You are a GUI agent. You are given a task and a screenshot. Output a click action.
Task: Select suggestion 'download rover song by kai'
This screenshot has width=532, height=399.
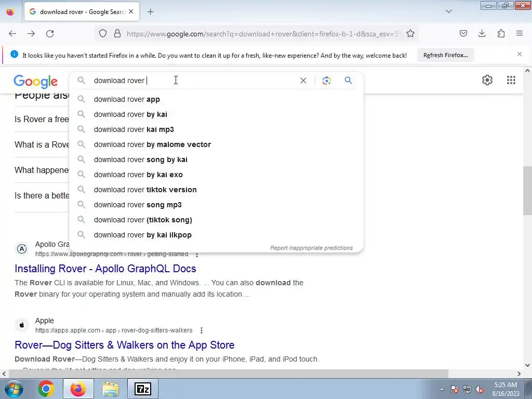click(x=216, y=159)
